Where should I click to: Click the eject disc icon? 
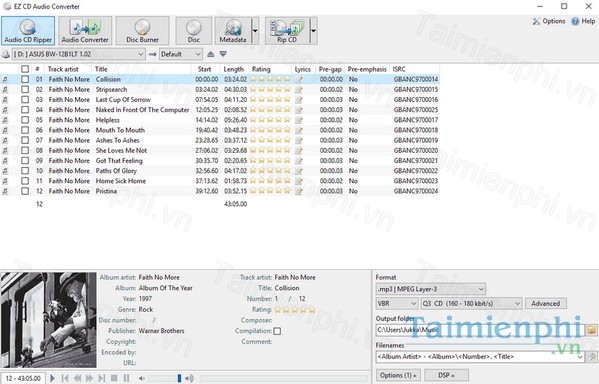(210, 54)
